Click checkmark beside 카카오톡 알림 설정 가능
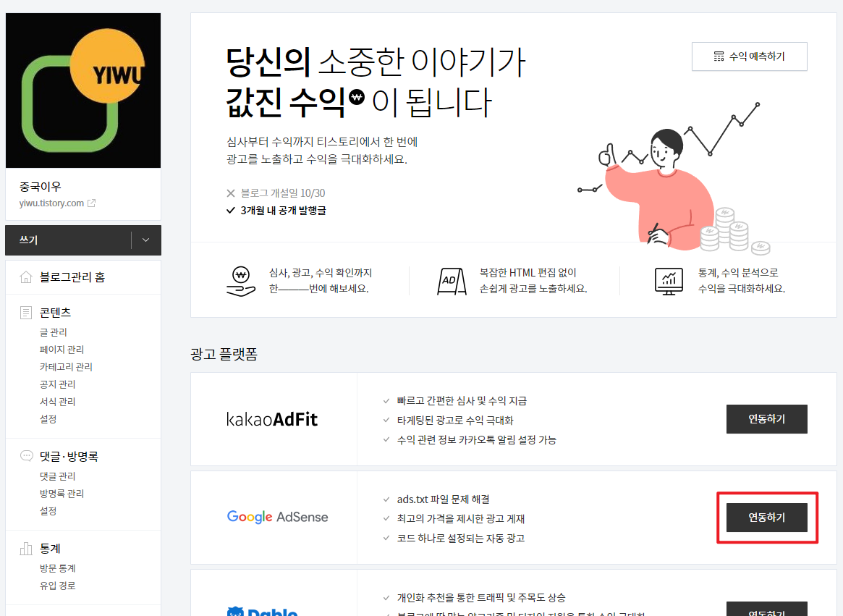 pyautogui.click(x=386, y=439)
